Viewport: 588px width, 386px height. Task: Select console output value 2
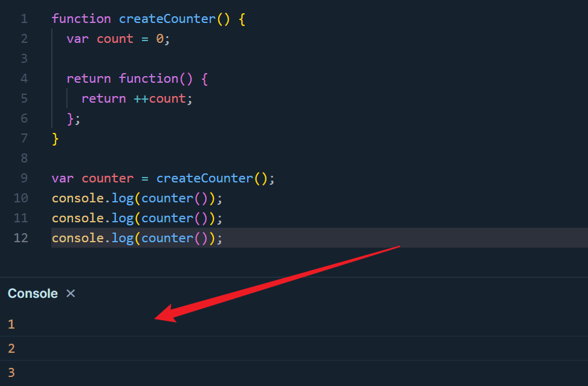[x=11, y=349]
